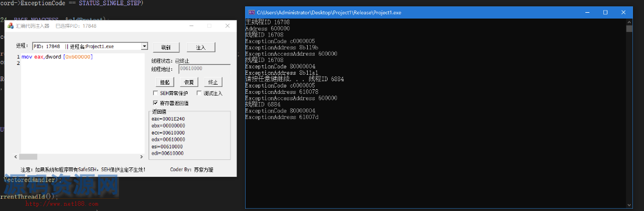
Task: Click the console scrollbar up arrow
Action: click(x=629, y=21)
